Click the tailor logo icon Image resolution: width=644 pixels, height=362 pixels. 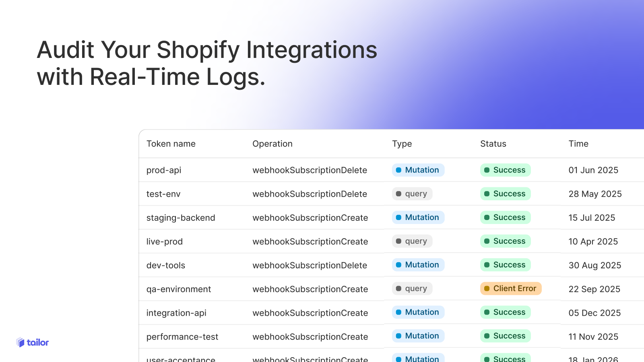[20, 342]
